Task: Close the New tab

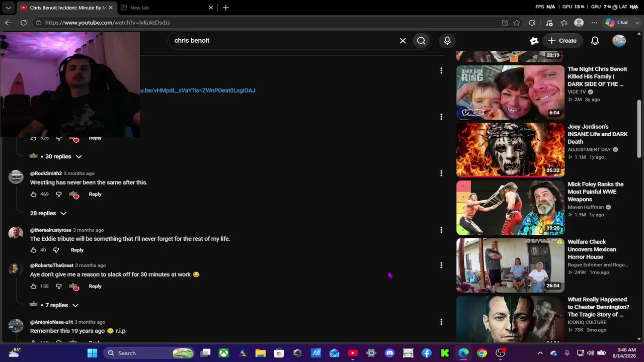Action: tap(211, 8)
